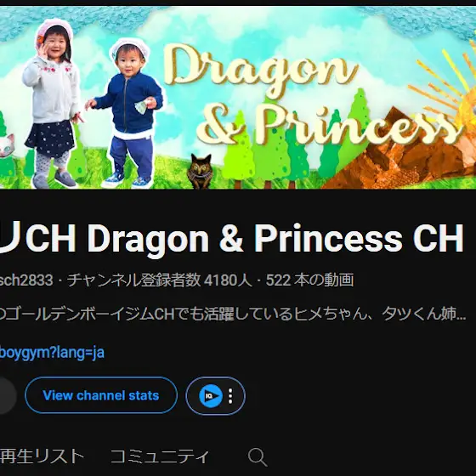This screenshot has height=476, width=476.
Task: Click the チャンネル登録者数 4180人 subscriber count
Action: point(160,280)
